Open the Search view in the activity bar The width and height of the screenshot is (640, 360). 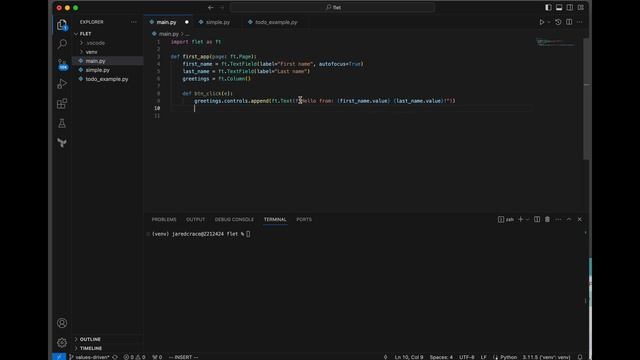click(x=62, y=44)
